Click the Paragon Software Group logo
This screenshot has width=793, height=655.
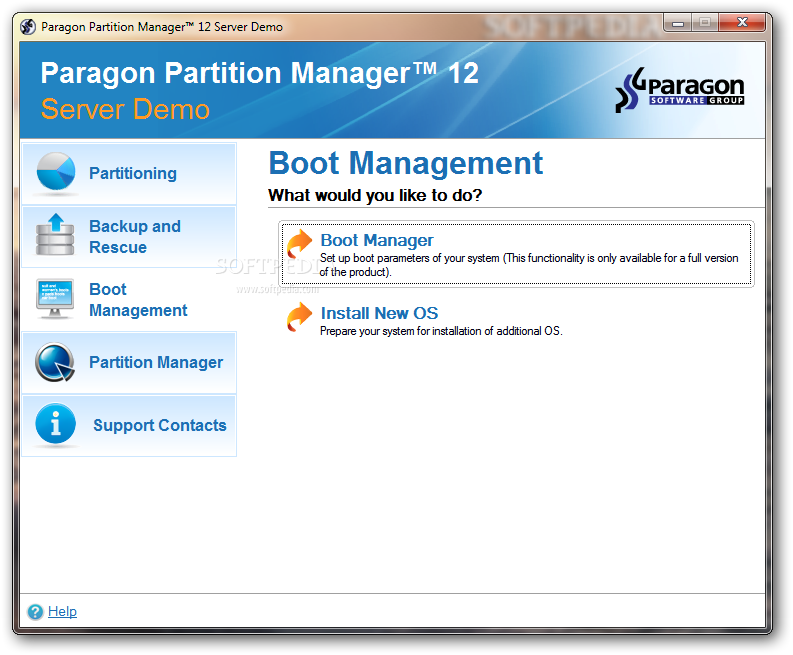click(679, 90)
